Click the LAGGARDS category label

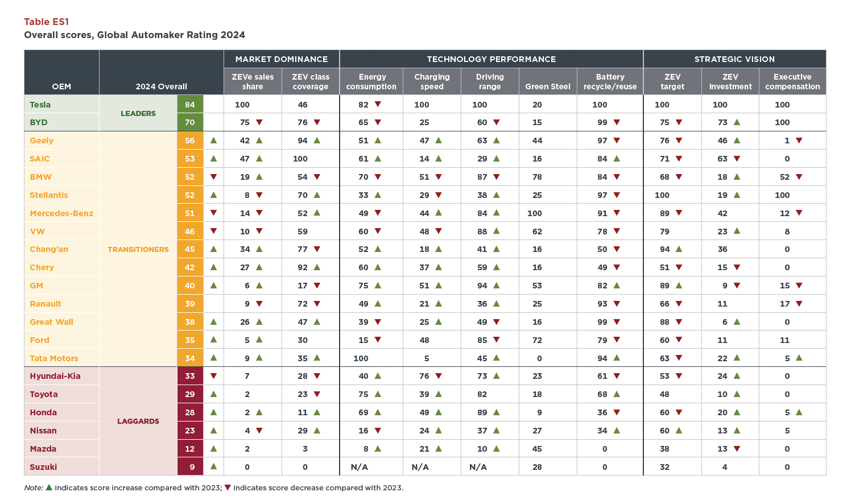click(x=138, y=421)
